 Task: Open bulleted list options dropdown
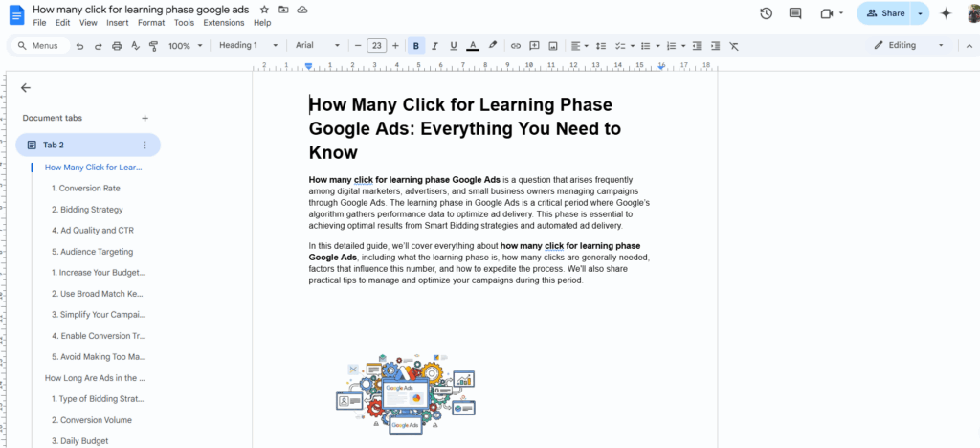point(658,46)
